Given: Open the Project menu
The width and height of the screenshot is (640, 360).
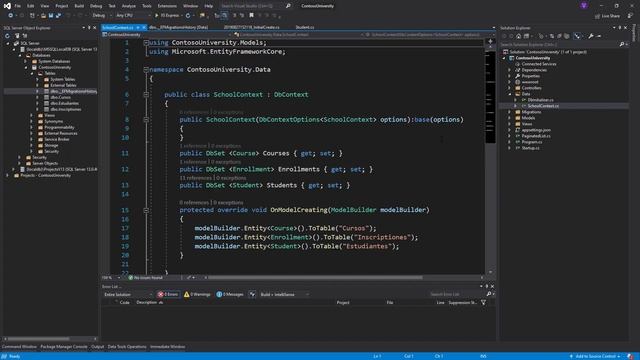Looking at the screenshot, I should [x=62, y=6].
